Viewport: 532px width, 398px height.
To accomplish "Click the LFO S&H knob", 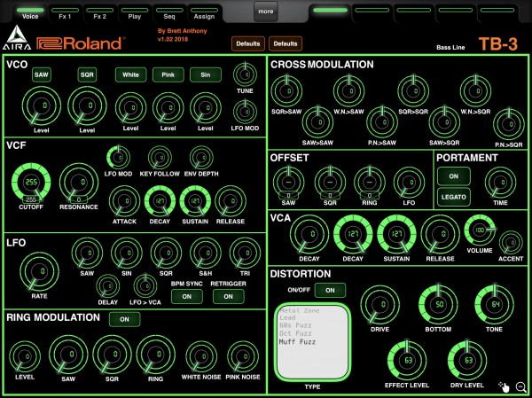I will tap(206, 254).
